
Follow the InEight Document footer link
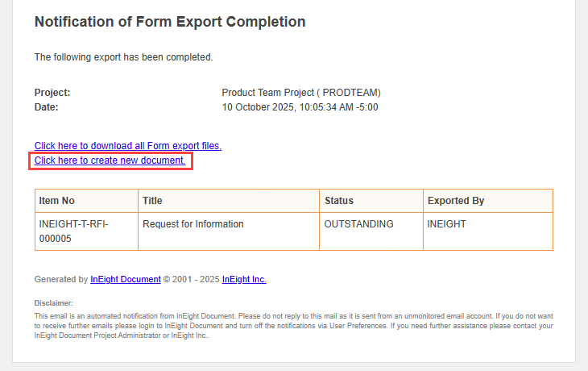point(126,280)
